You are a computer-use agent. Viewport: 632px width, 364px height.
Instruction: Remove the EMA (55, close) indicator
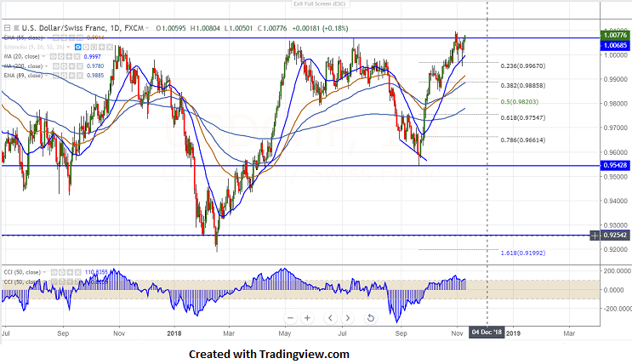coord(80,38)
